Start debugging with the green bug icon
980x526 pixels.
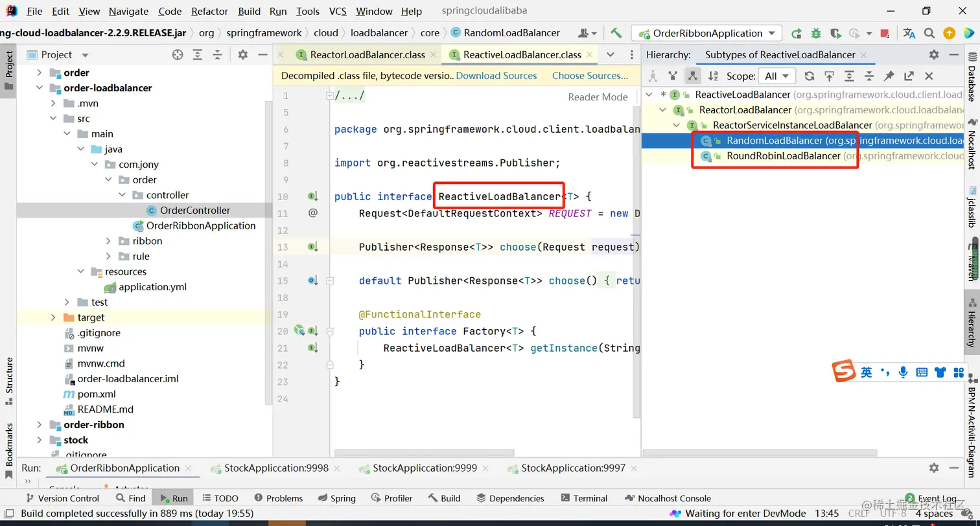pyautogui.click(x=816, y=33)
